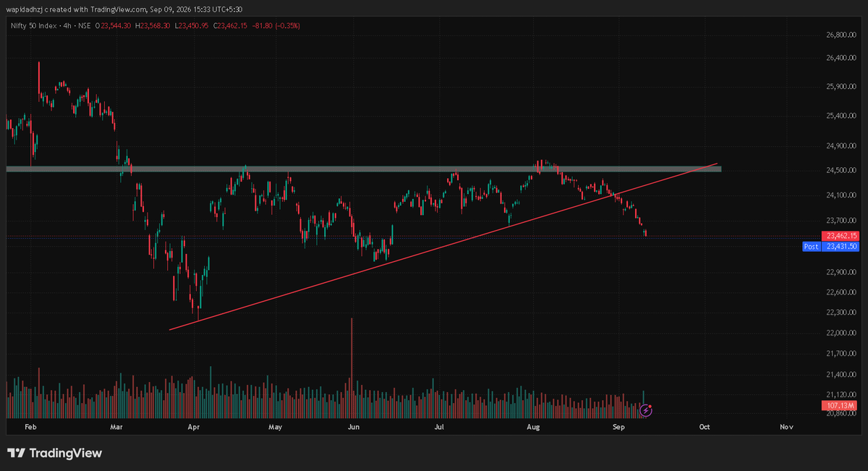Click the Feb label on time axis
This screenshot has height=471, width=868.
[x=30, y=427]
